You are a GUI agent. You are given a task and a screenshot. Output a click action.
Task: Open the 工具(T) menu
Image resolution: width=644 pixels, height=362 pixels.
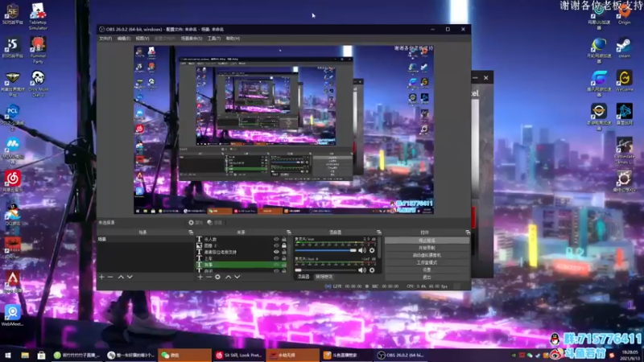213,39
